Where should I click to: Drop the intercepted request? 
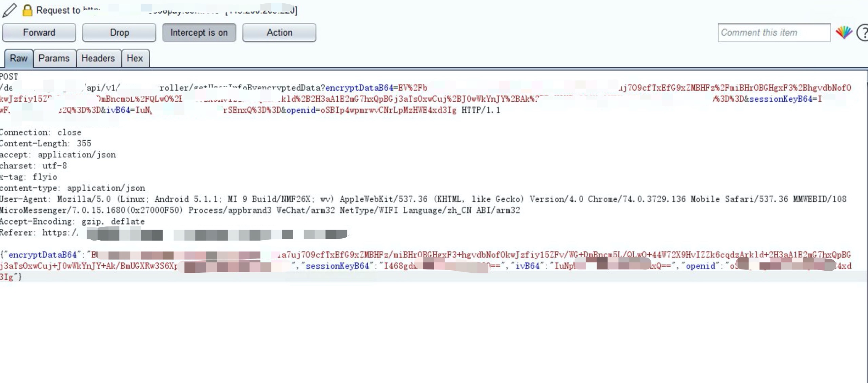point(119,33)
